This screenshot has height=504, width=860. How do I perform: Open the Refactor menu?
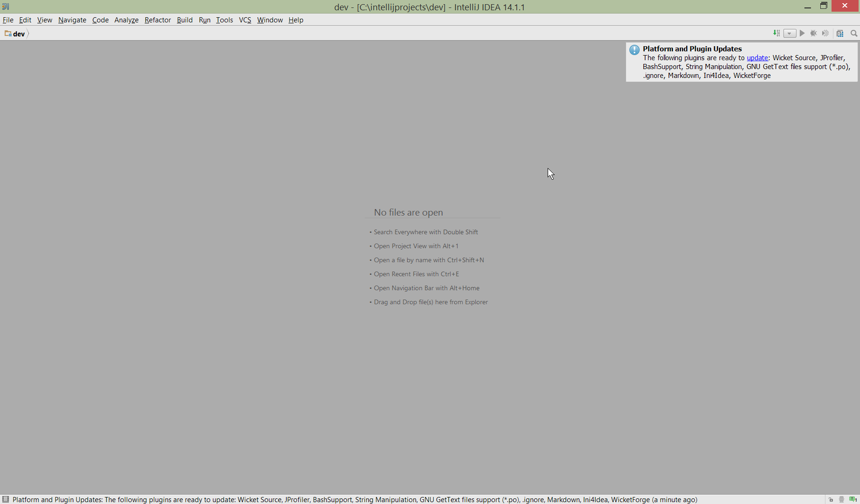point(157,20)
